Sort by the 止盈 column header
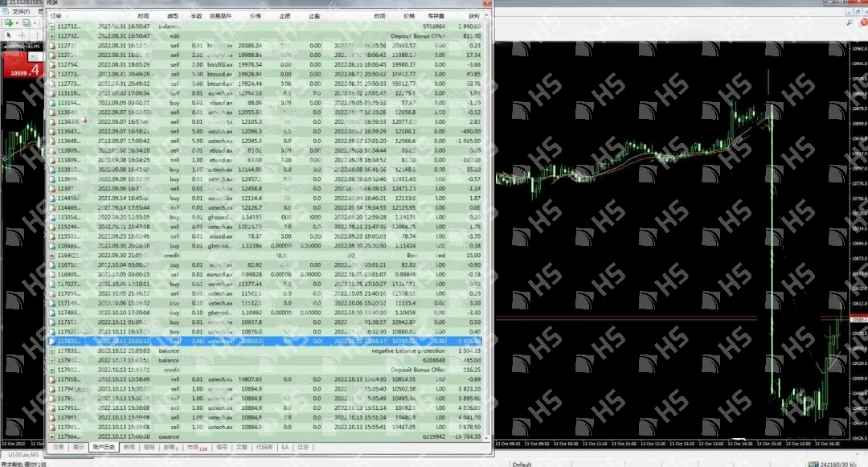 click(x=314, y=16)
